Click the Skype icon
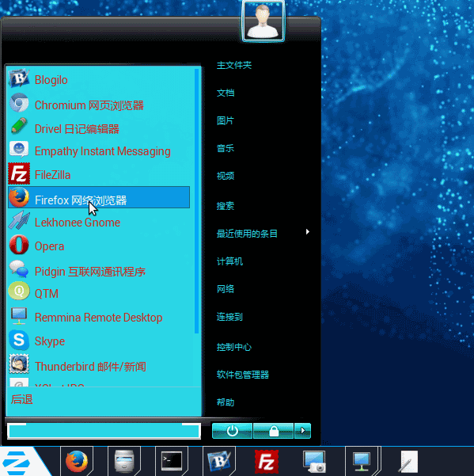The width and height of the screenshot is (474, 476). click(19, 340)
